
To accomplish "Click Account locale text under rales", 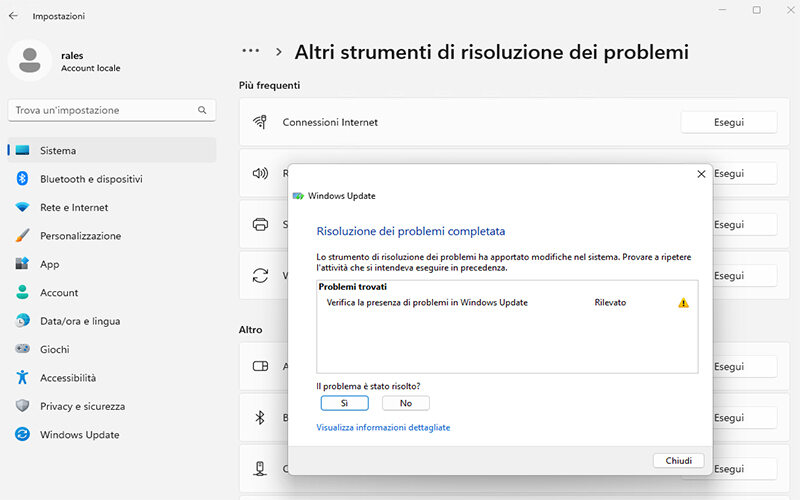I will (91, 68).
